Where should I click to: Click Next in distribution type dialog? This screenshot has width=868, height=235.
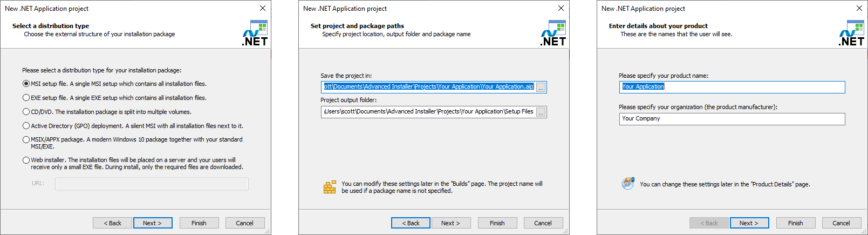153,223
